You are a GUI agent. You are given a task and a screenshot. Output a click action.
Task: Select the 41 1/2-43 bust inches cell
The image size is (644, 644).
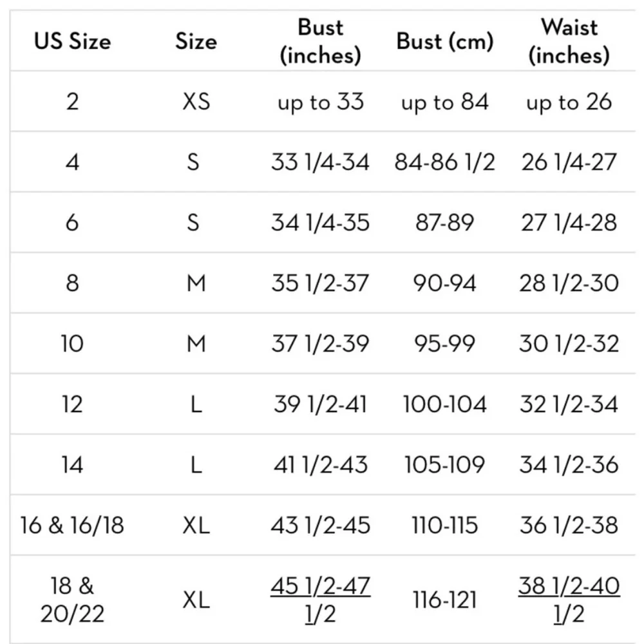(x=320, y=465)
